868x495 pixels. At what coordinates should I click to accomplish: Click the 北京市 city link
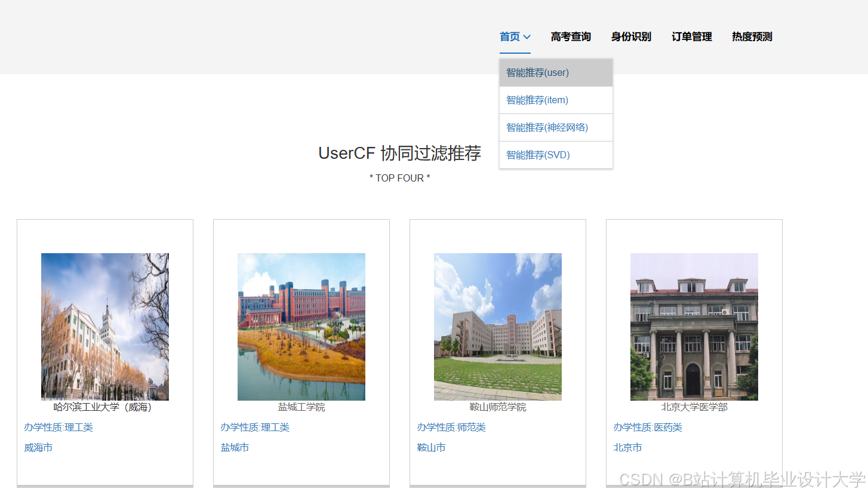627,447
